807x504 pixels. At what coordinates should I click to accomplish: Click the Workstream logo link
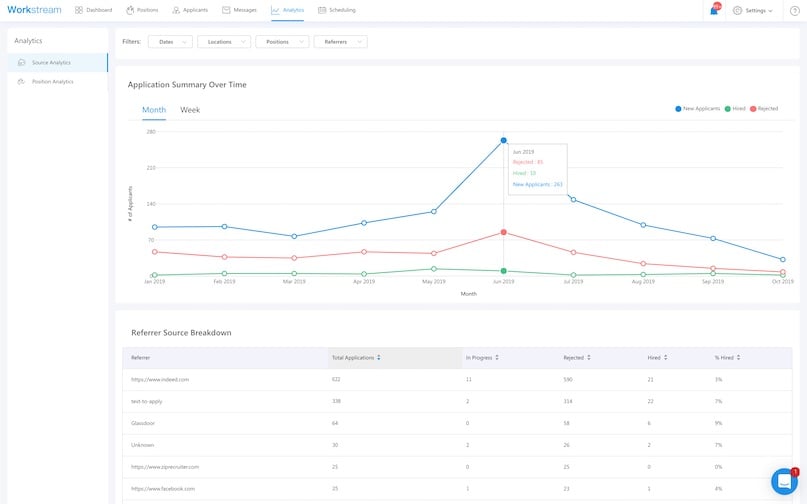pyautogui.click(x=35, y=10)
